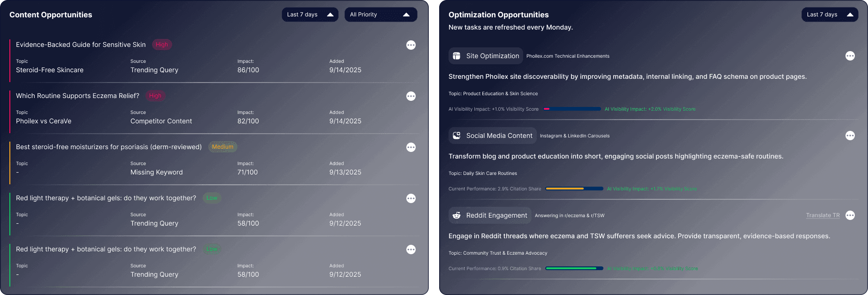Open more options for Social Media Content task

[x=850, y=136]
